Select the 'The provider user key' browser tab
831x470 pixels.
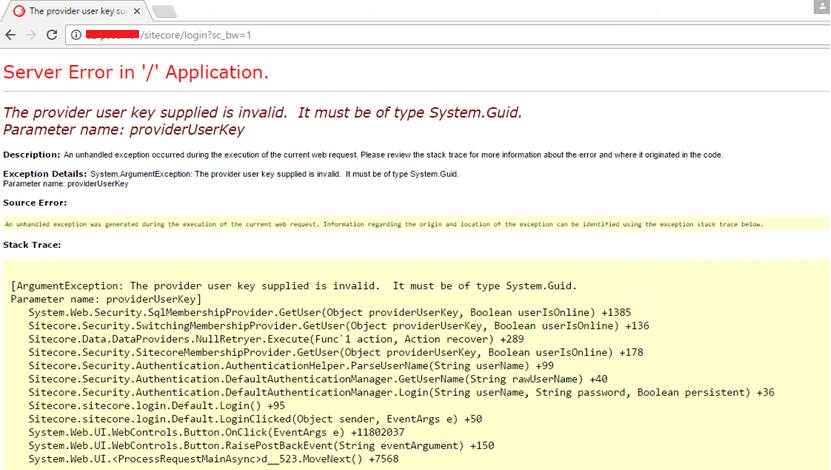[x=77, y=11]
